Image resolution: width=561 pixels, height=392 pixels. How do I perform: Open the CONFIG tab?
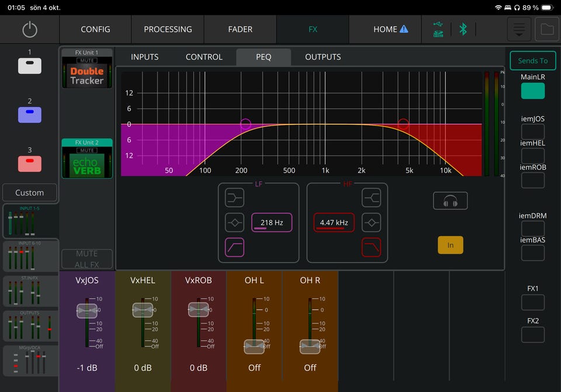point(95,29)
